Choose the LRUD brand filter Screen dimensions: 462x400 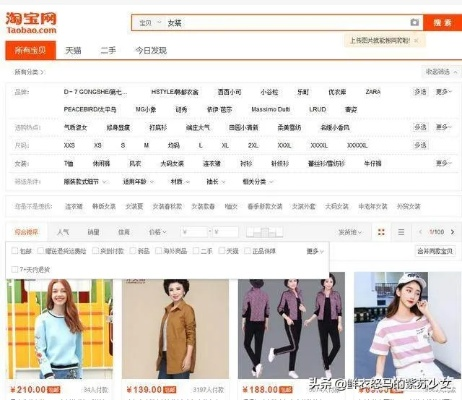coord(317,109)
